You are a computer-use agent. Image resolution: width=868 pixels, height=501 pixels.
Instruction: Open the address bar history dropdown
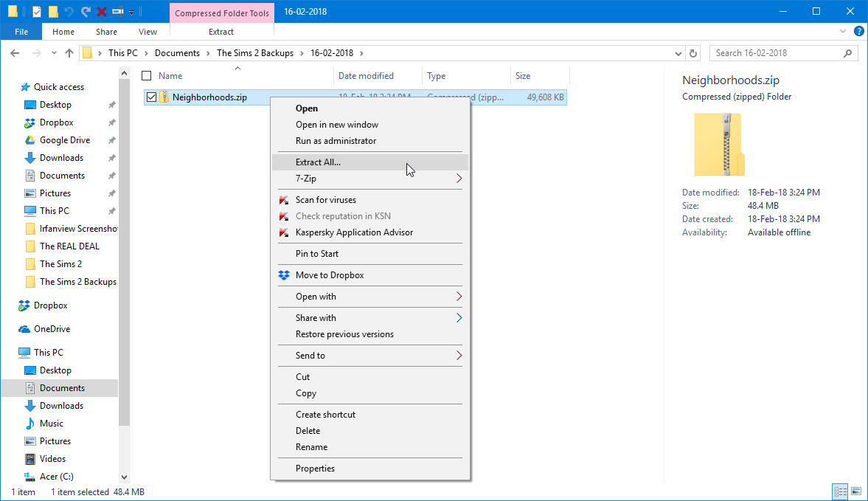[x=678, y=53]
